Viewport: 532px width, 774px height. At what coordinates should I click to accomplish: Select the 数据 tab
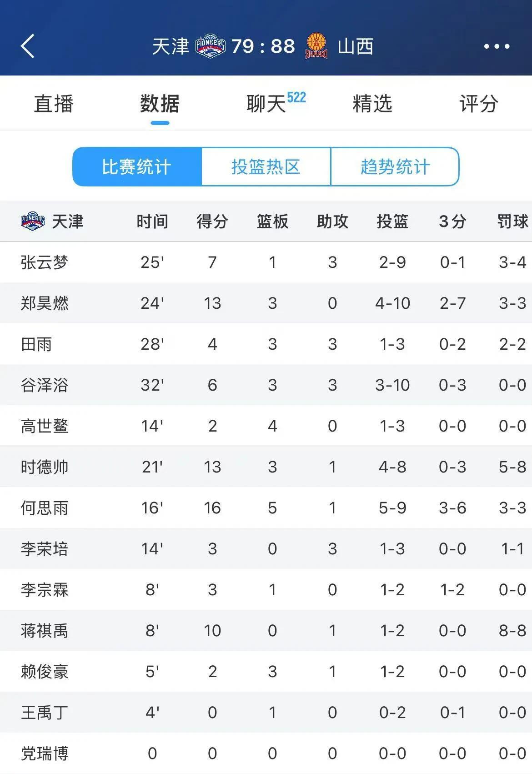160,104
